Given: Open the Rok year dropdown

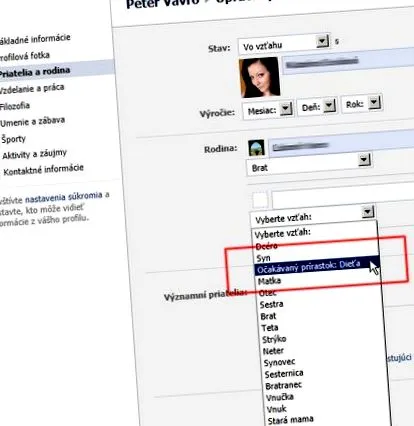Looking at the screenshot, I should tap(362, 104).
